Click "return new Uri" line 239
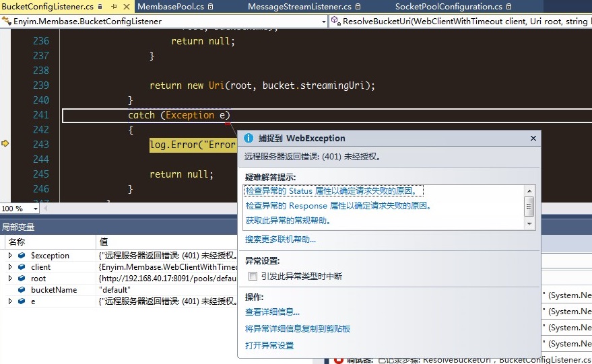 coord(262,85)
